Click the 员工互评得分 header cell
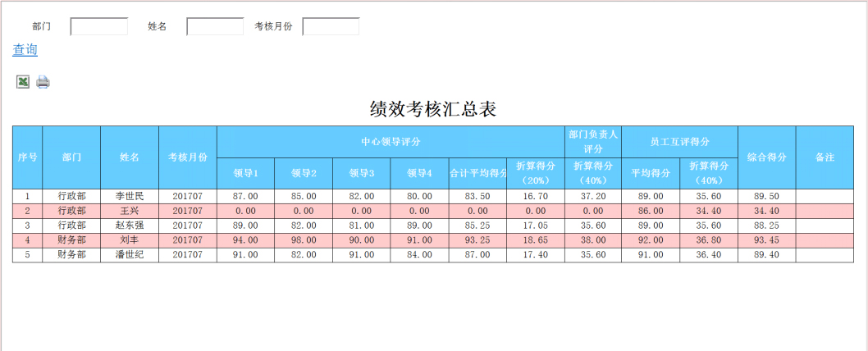868x351 pixels. [x=679, y=142]
